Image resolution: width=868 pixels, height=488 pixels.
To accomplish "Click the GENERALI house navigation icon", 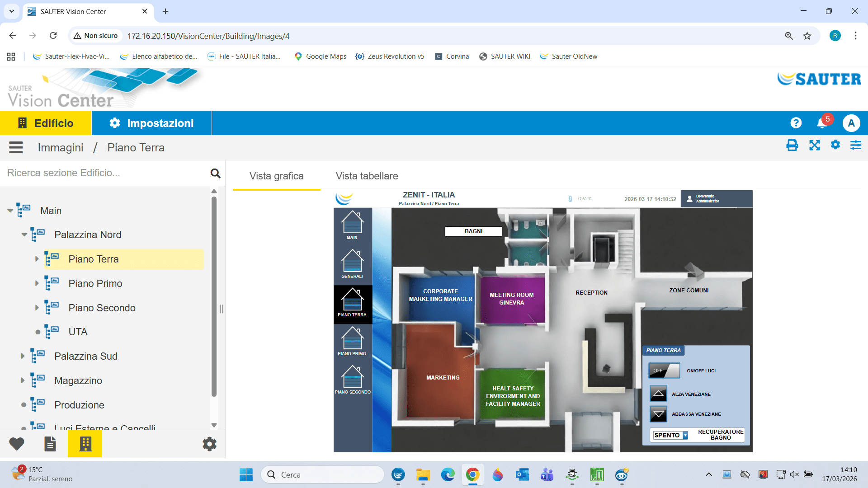I will tap(352, 263).
